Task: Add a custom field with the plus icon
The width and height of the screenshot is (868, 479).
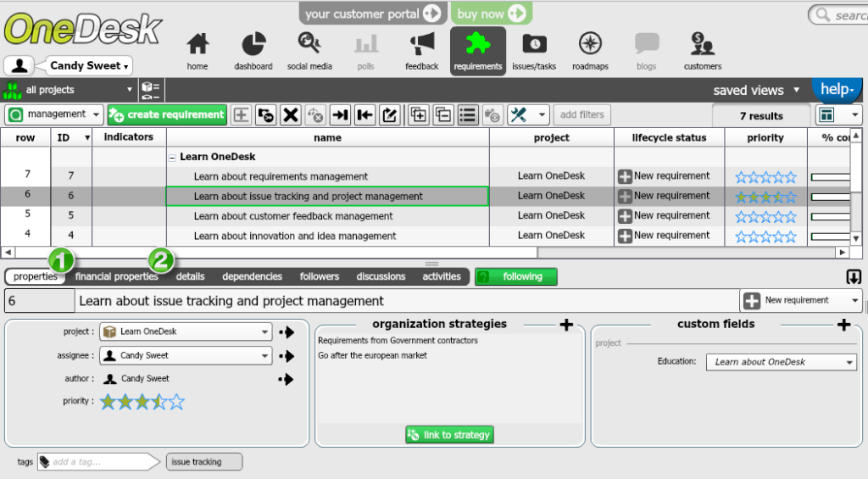Action: 843,325
